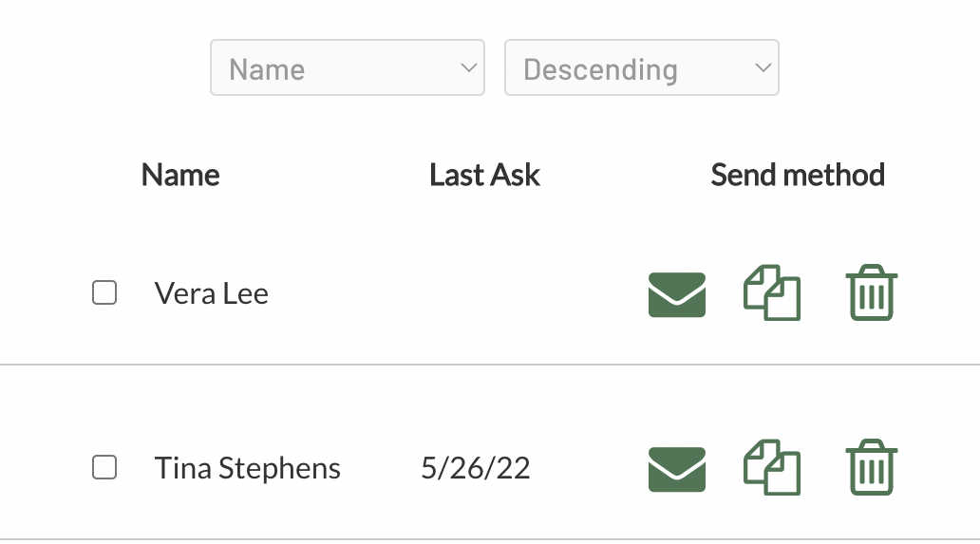The height and width of the screenshot is (544, 980).
Task: Open the Name sort-by dropdown
Action: (x=348, y=67)
